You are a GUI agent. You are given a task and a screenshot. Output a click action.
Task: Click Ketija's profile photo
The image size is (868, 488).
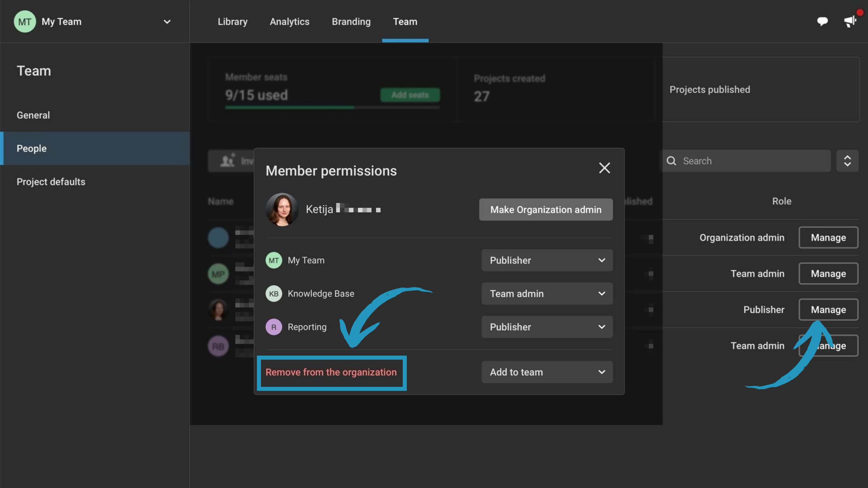pos(282,209)
